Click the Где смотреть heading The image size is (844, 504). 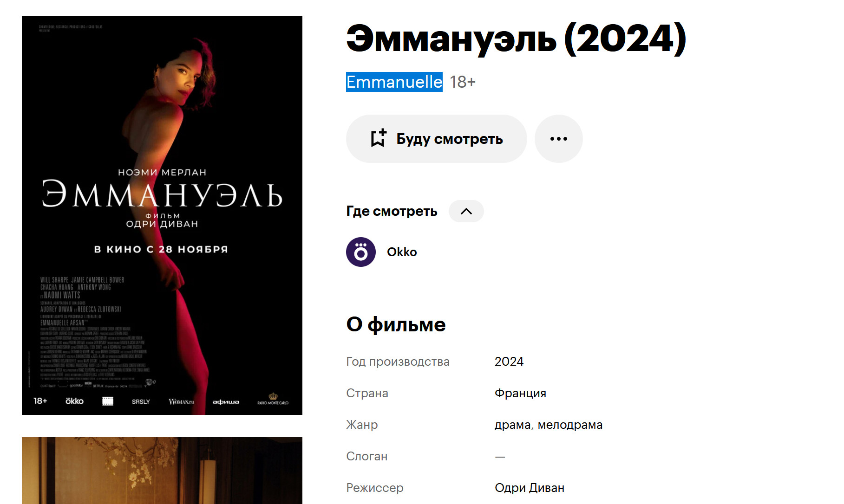pyautogui.click(x=392, y=211)
